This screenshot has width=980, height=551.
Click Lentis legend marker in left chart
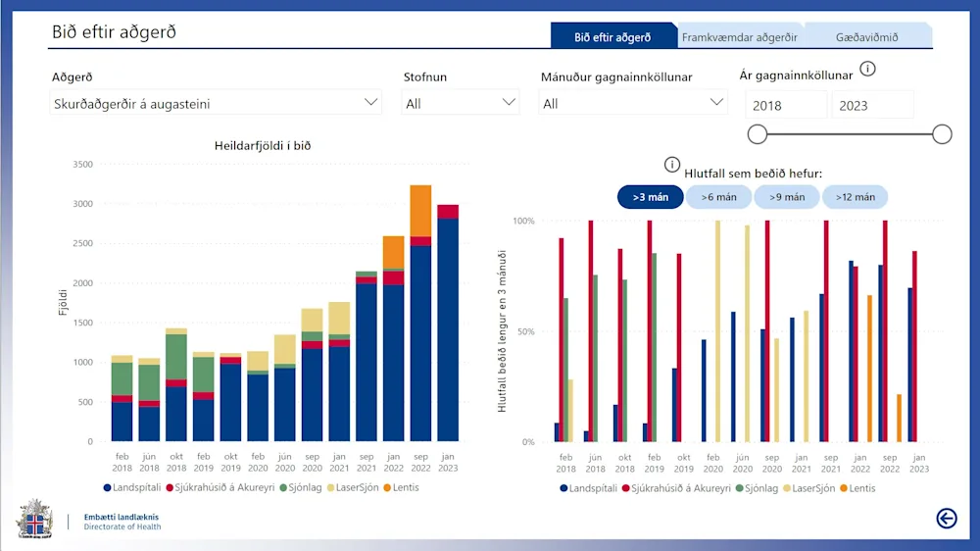(x=386, y=487)
